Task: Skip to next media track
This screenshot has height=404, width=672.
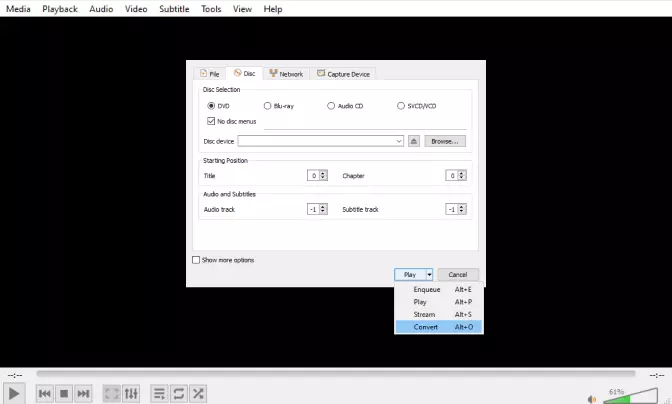Action: point(83,393)
